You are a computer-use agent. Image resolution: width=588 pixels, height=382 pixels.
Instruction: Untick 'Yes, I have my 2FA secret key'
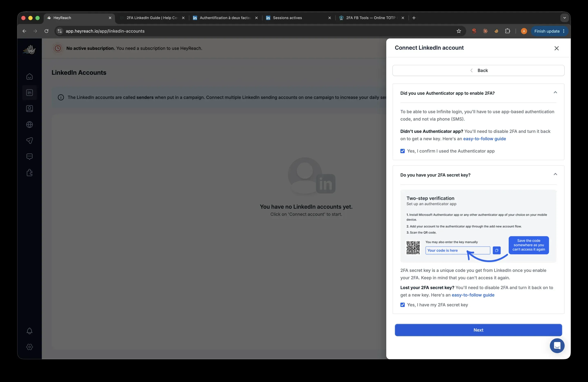pos(402,305)
